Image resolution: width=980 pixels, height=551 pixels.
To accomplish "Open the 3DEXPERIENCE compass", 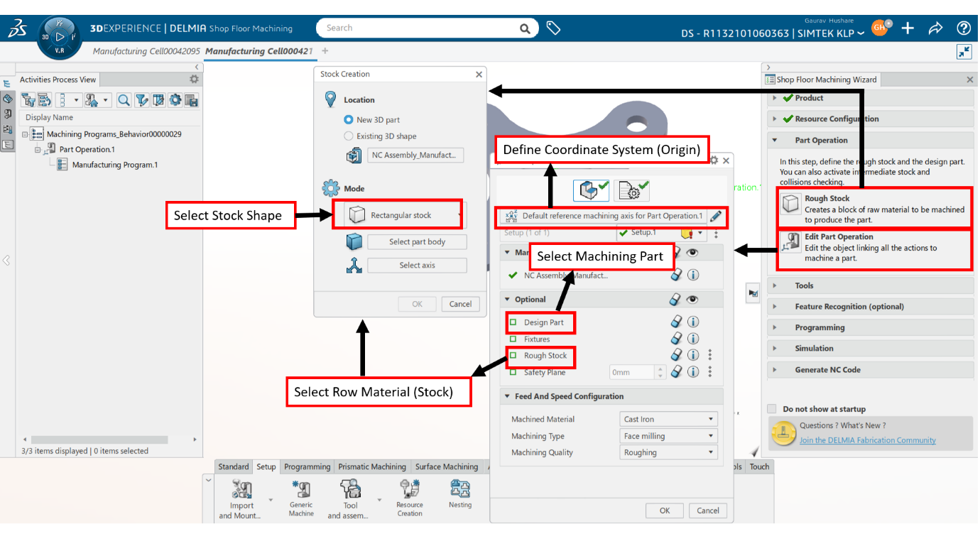I will (x=60, y=36).
